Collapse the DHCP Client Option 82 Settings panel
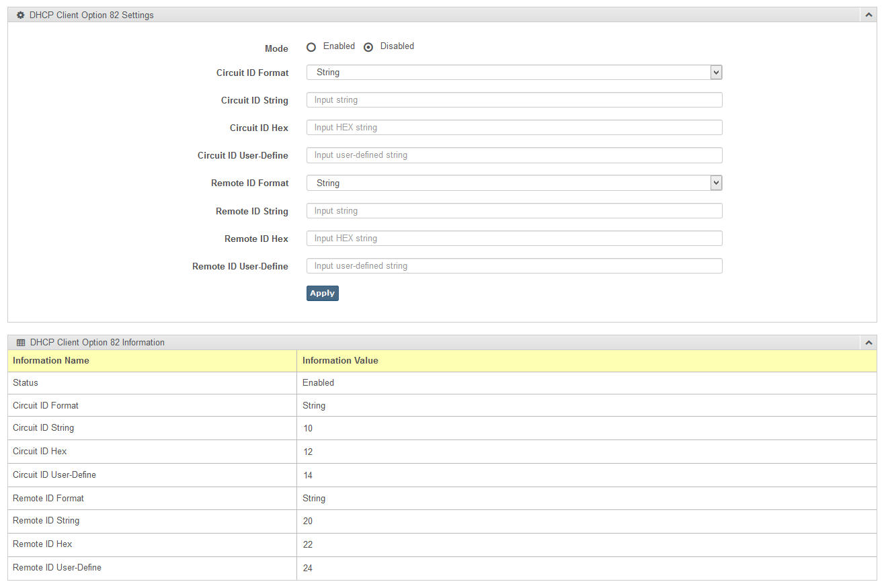886x588 pixels. tap(869, 15)
